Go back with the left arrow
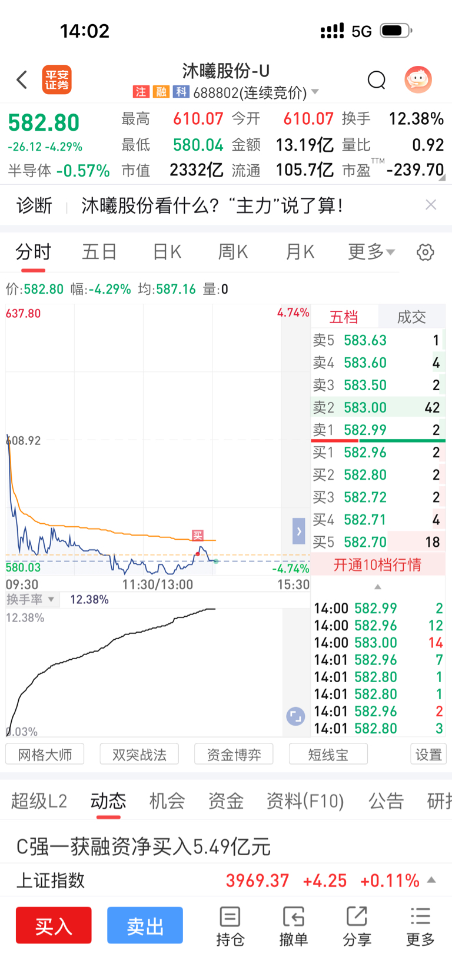The width and height of the screenshot is (452, 980). click(x=22, y=79)
